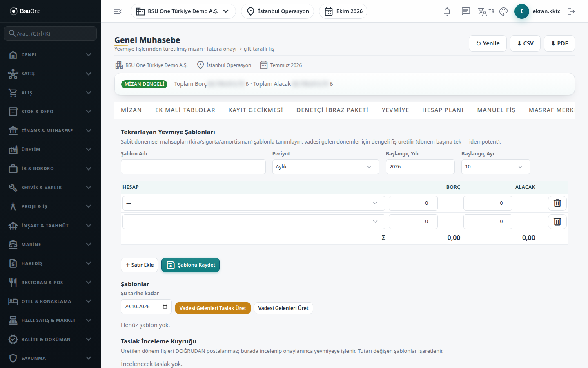Viewport: 588px width, 368px height.
Task: Open the date picker calendar icon
Action: pyautogui.click(x=165, y=307)
